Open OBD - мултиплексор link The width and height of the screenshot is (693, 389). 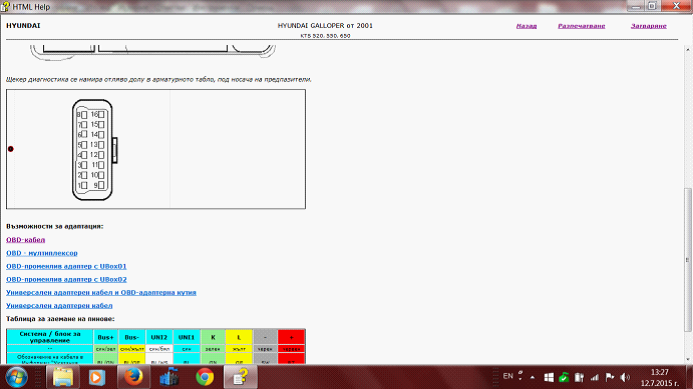click(x=42, y=253)
